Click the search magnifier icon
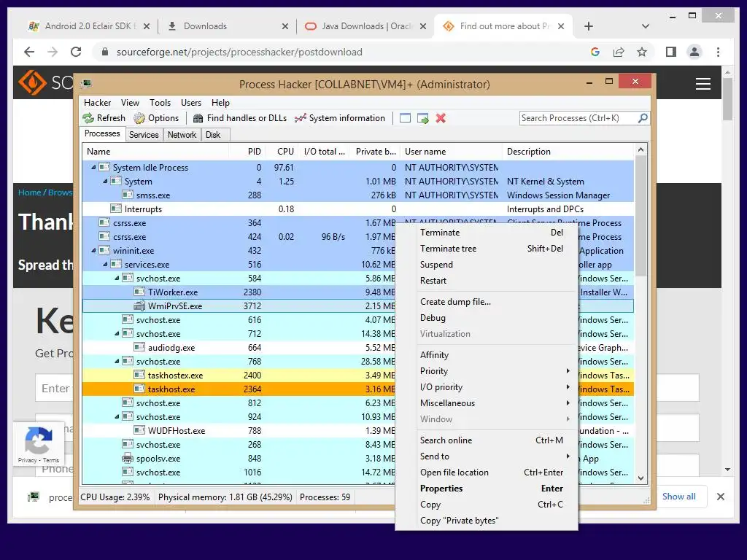This screenshot has width=747, height=560. pyautogui.click(x=643, y=117)
